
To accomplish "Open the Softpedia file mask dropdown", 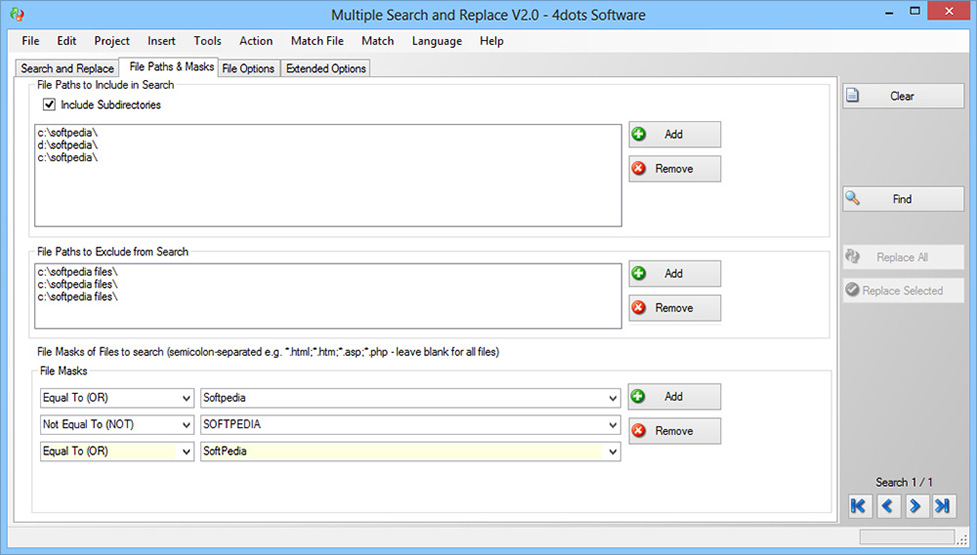I will pyautogui.click(x=612, y=398).
